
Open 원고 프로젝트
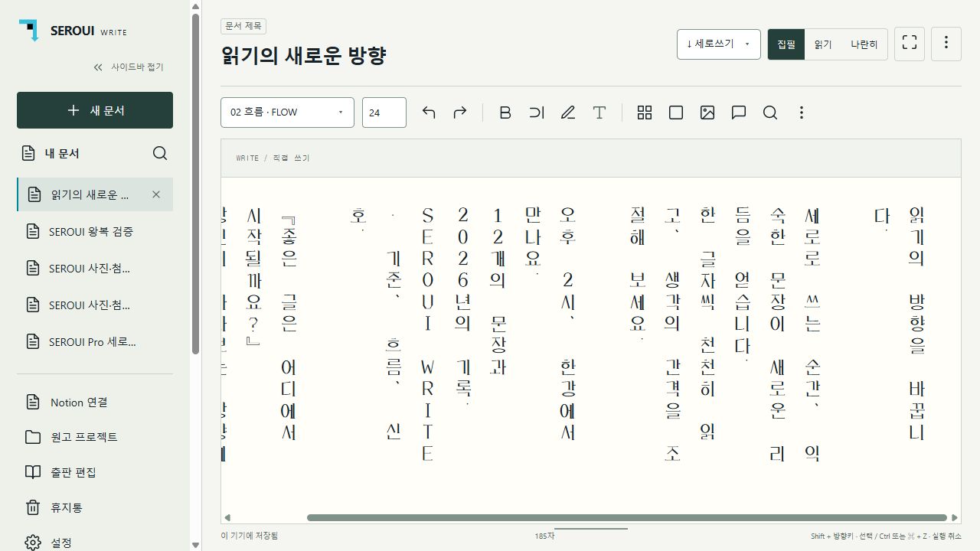[95, 437]
